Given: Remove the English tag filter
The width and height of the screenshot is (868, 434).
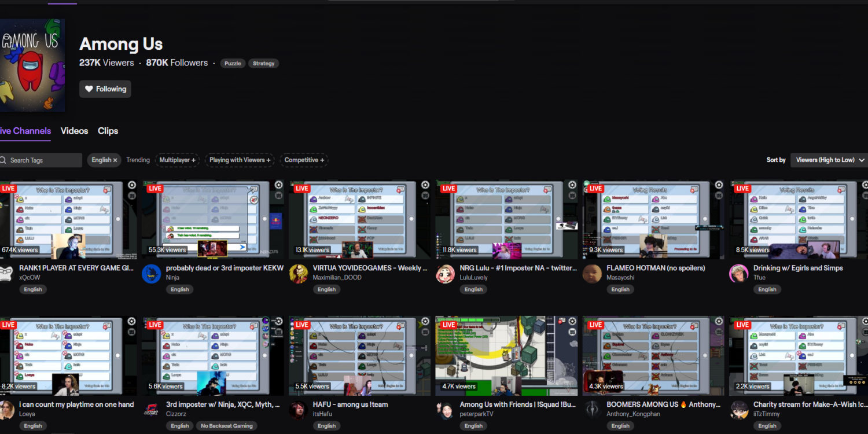Looking at the screenshot, I should pyautogui.click(x=115, y=160).
